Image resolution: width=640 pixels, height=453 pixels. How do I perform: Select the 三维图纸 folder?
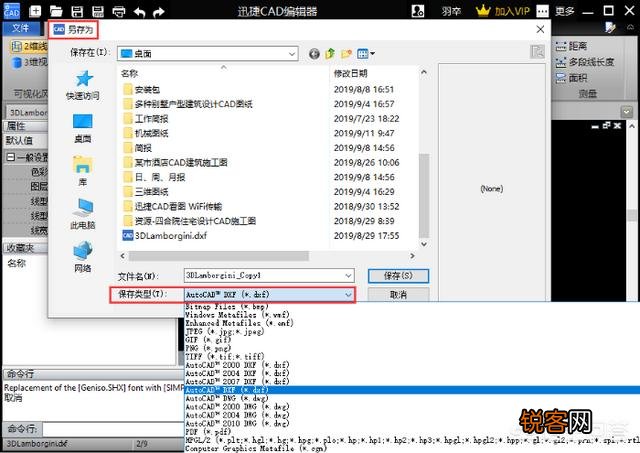coord(145,192)
